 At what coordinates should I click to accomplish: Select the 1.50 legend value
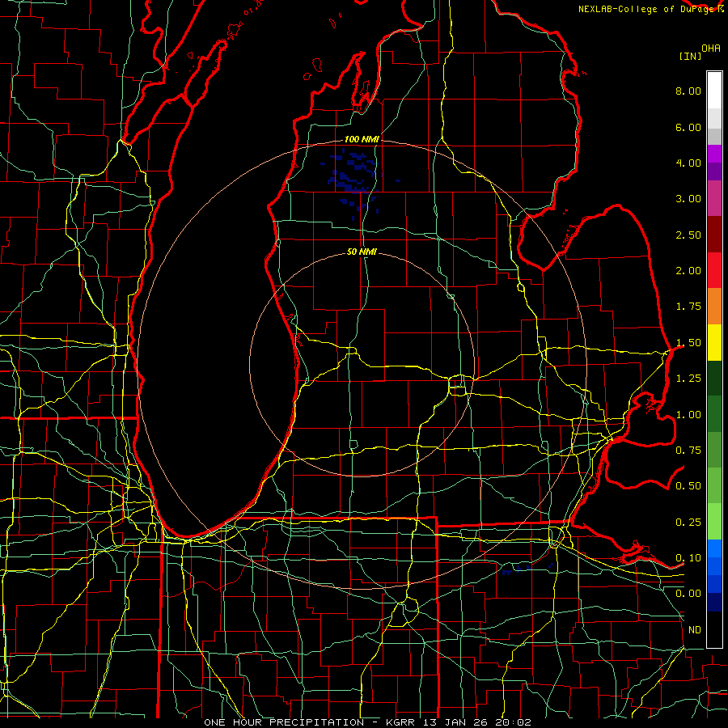coord(688,343)
